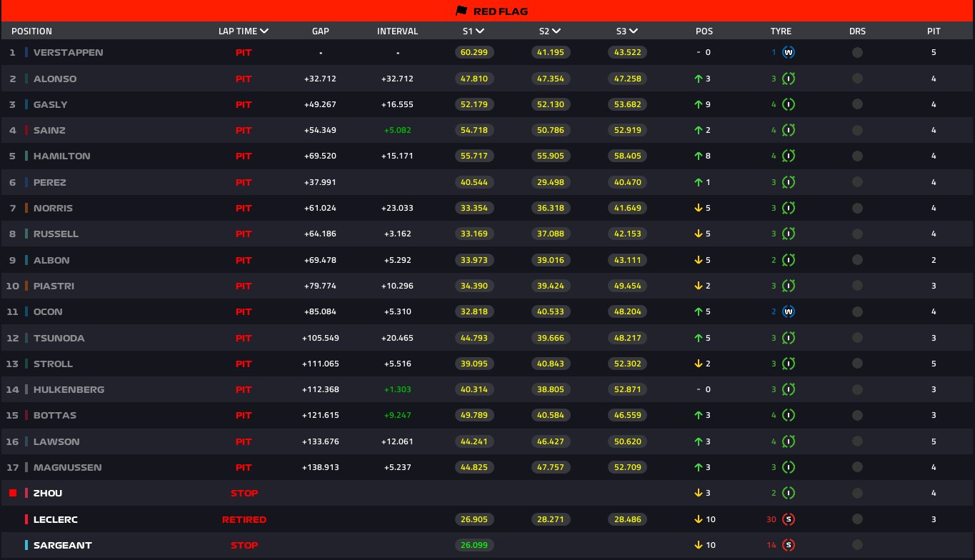Click Lawson's PIT status
The width and height of the screenshot is (975, 560).
coord(244,441)
